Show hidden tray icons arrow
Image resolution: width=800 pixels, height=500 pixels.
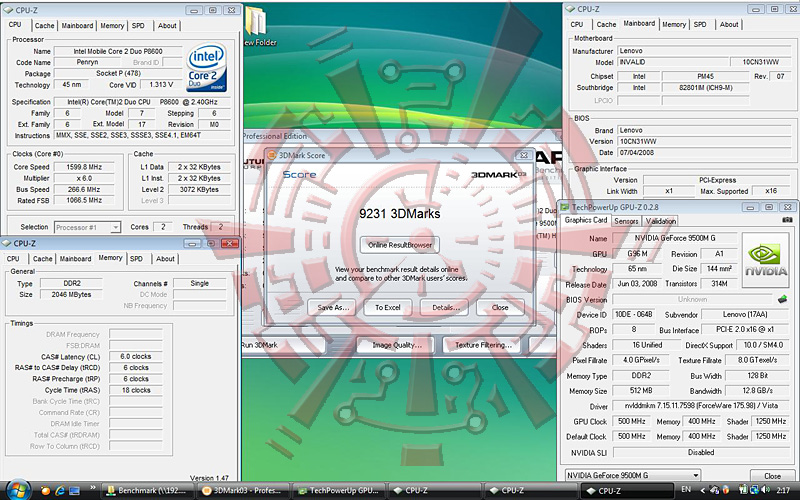[702, 490]
